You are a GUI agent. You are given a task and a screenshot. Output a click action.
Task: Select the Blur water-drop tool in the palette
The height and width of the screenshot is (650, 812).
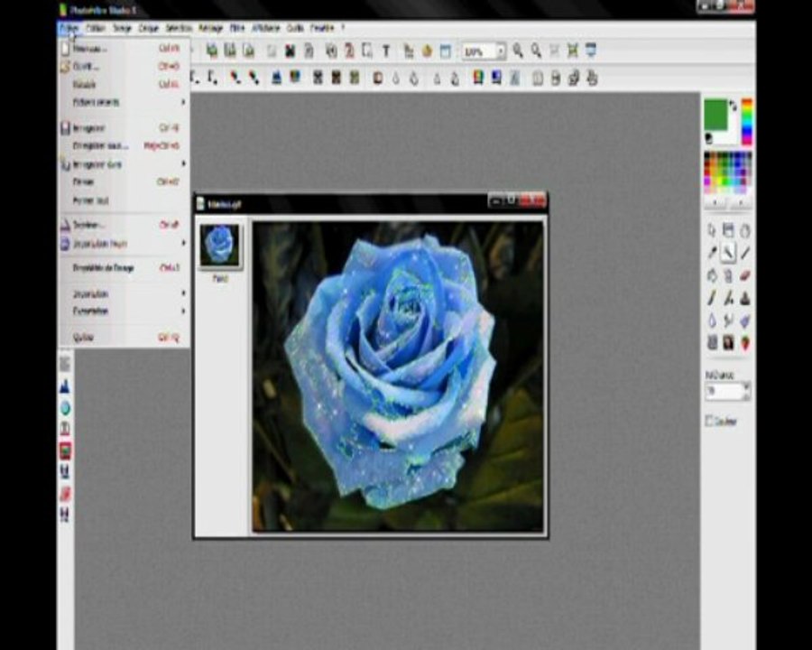point(712,320)
